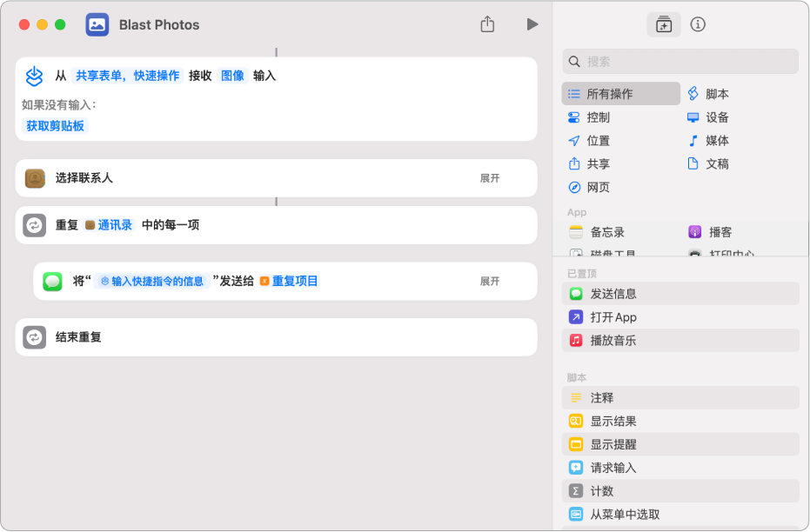Click the Messages icon in send action
Viewport: 810px width, 532px height.
coord(52,282)
